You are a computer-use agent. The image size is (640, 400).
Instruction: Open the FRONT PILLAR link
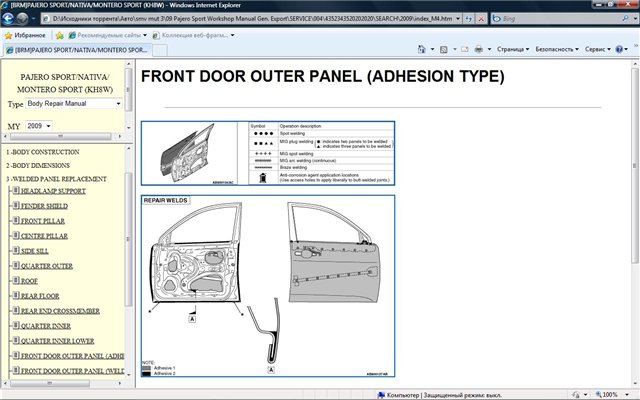[42, 221]
